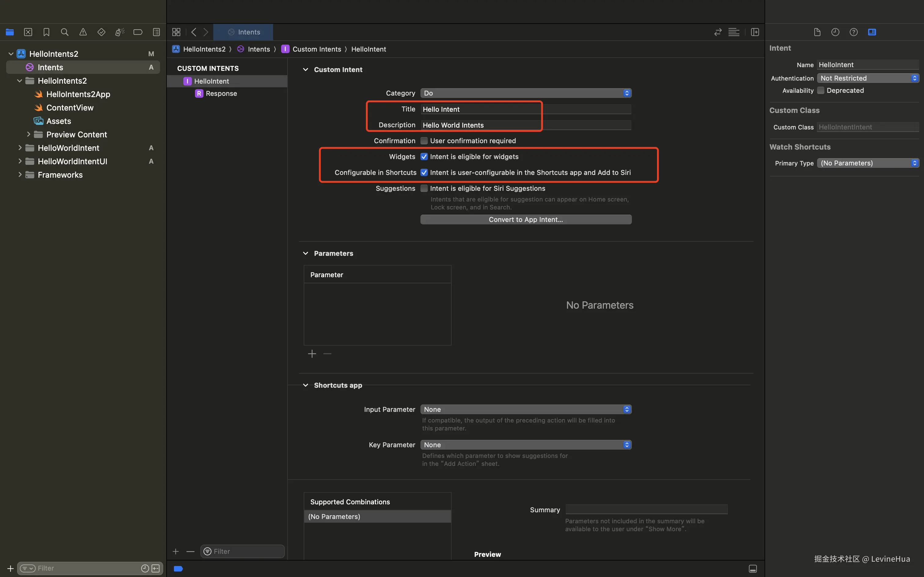Image resolution: width=924 pixels, height=577 pixels.
Task: Click the add editor split icon
Action: pos(754,32)
